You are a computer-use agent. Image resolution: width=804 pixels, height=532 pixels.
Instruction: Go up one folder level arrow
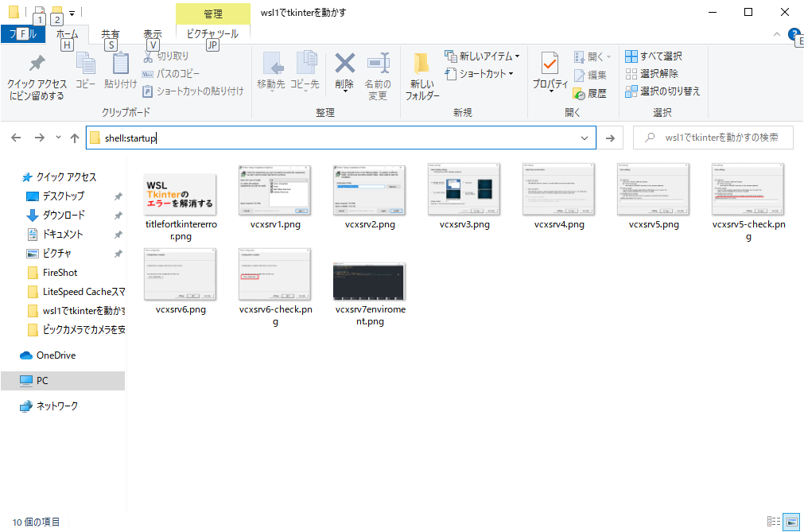75,138
